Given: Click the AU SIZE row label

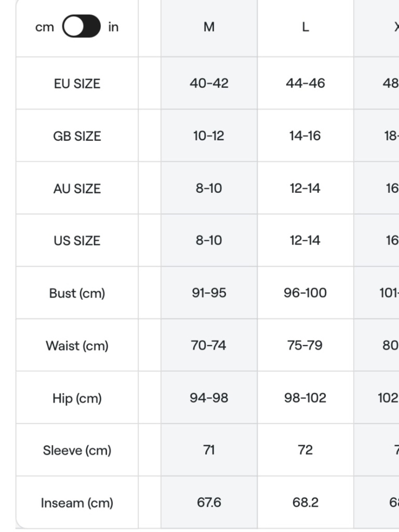Looking at the screenshot, I should tap(77, 188).
